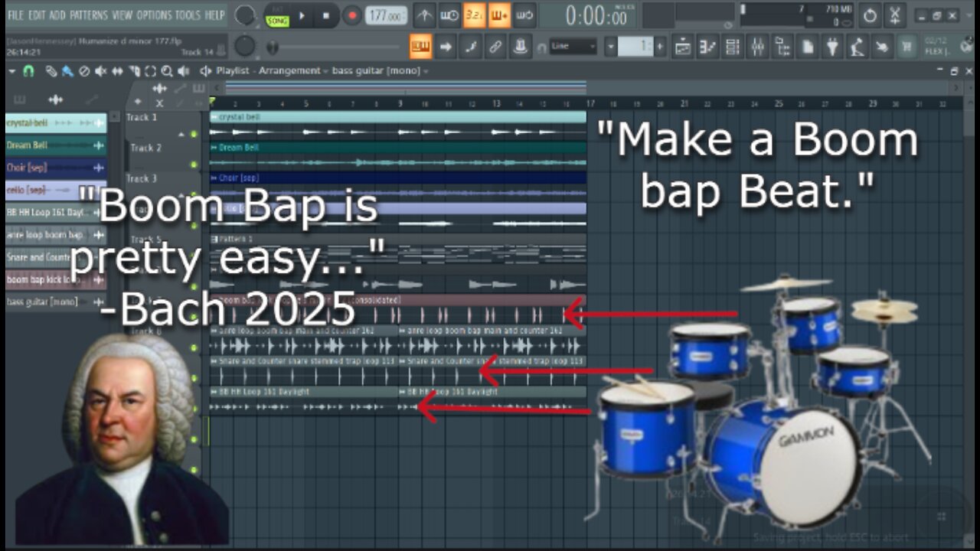Open the PATTERNS menu

point(90,15)
